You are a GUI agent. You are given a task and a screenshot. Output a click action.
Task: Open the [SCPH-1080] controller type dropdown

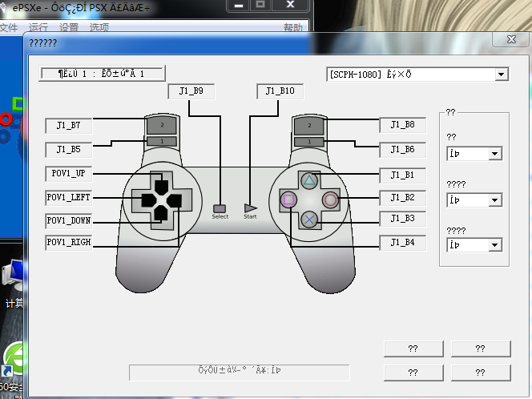click(417, 75)
